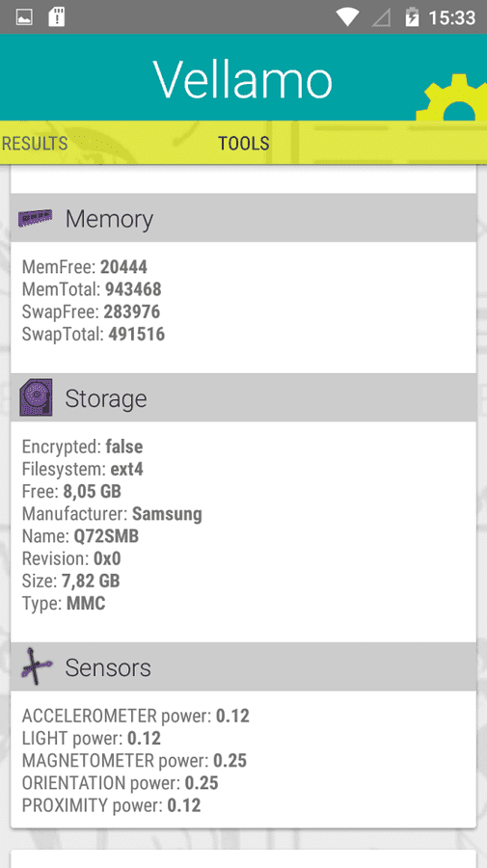Tap the Vellamo app title
Image resolution: width=487 pixels, height=868 pixels.
click(x=243, y=79)
